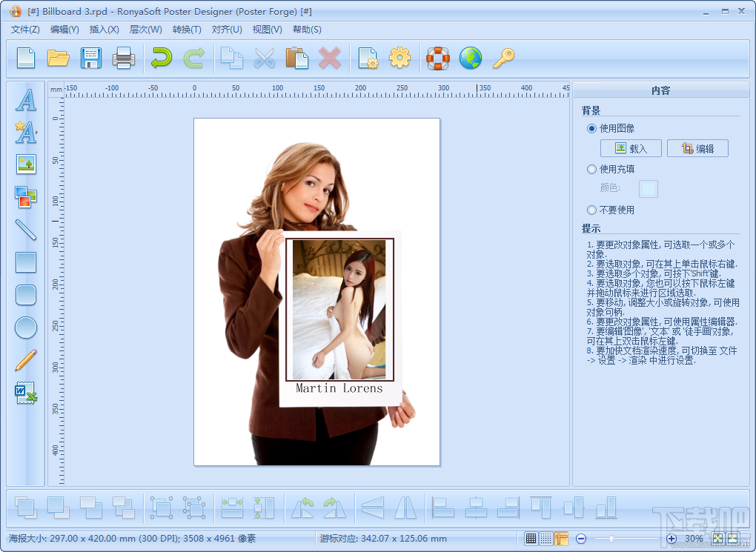This screenshot has width=756, height=552.
Task: Choose the 不要使用 background option
Action: (591, 210)
